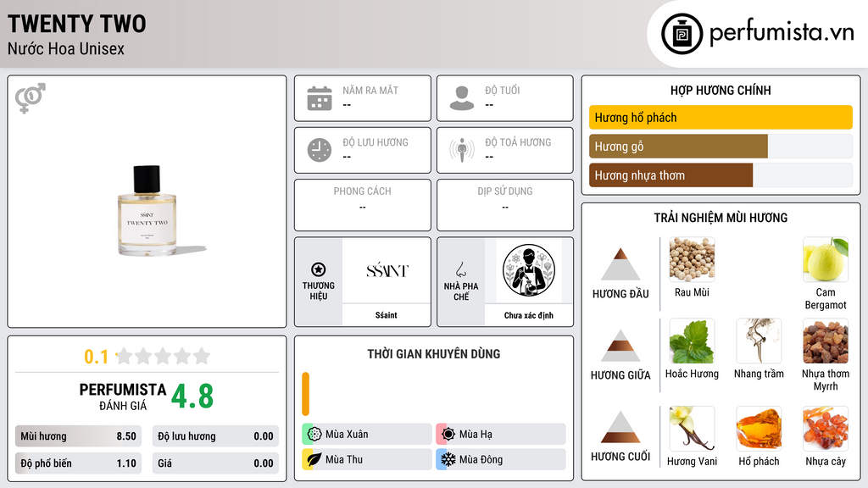Image resolution: width=868 pixels, height=488 pixels.
Task: Click the Mùa Xuân flower icon
Action: click(x=314, y=435)
